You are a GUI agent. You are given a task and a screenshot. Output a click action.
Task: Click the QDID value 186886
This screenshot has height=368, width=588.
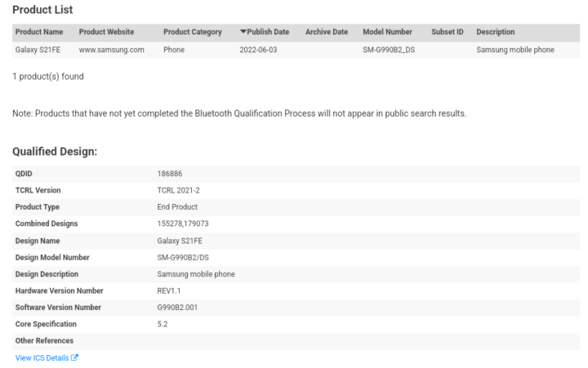[169, 174]
